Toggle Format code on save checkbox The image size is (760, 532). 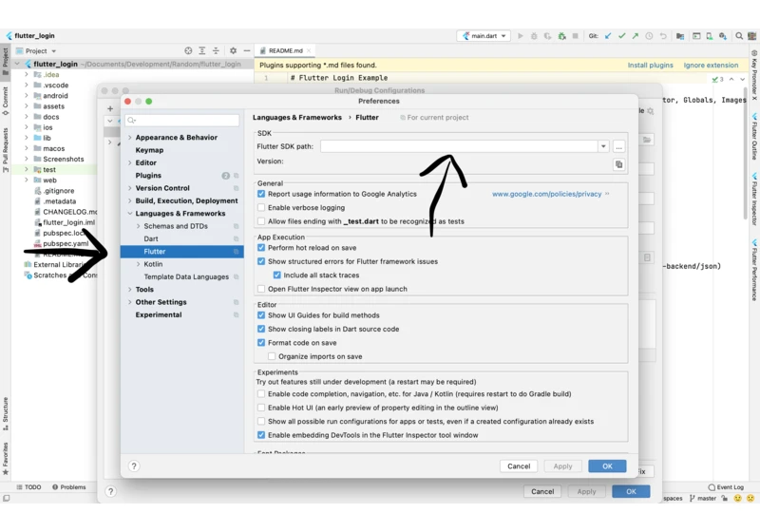tap(261, 343)
